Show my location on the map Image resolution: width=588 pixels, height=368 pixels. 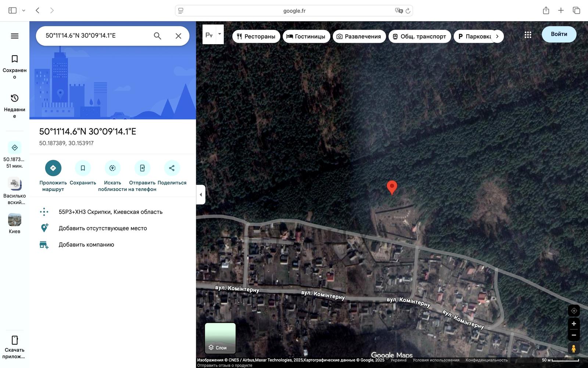point(574,311)
